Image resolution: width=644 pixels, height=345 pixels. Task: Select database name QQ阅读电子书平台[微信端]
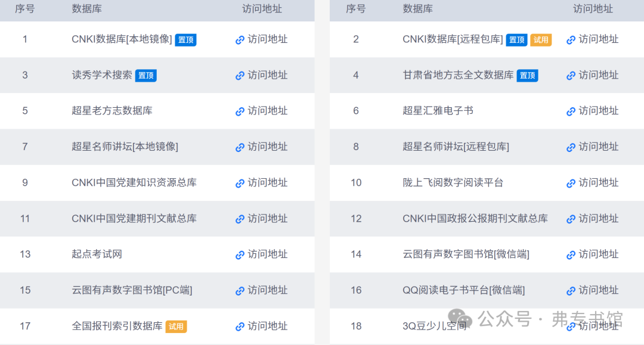pos(464,290)
